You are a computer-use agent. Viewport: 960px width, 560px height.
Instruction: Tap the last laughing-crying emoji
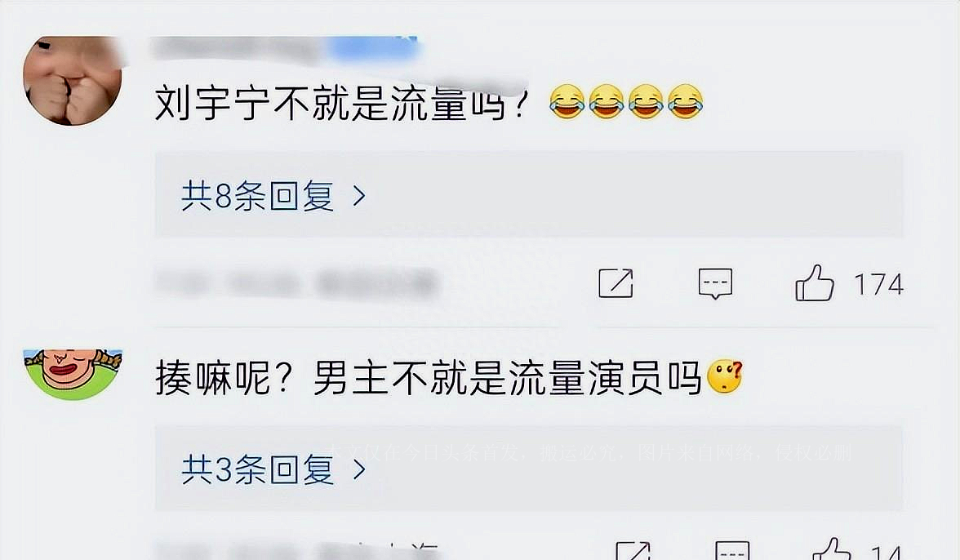(x=685, y=101)
